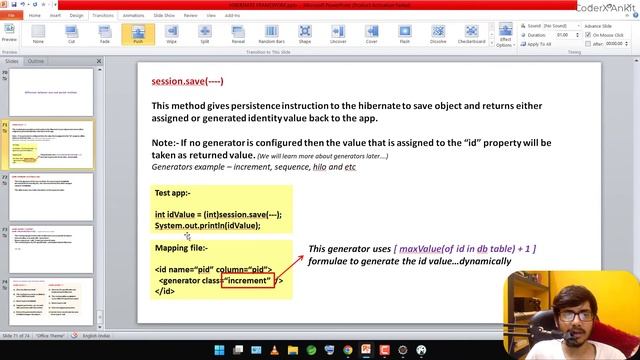
Task: Select slide 70 thumbnail
Action: (x=51, y=92)
